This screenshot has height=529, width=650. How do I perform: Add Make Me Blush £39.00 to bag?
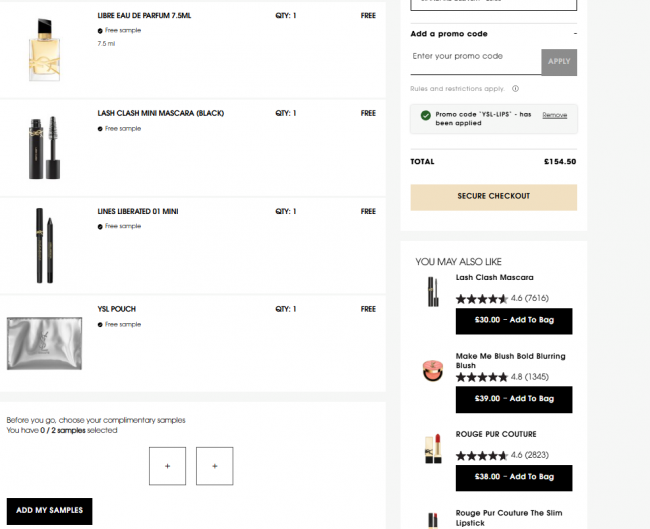pos(514,399)
